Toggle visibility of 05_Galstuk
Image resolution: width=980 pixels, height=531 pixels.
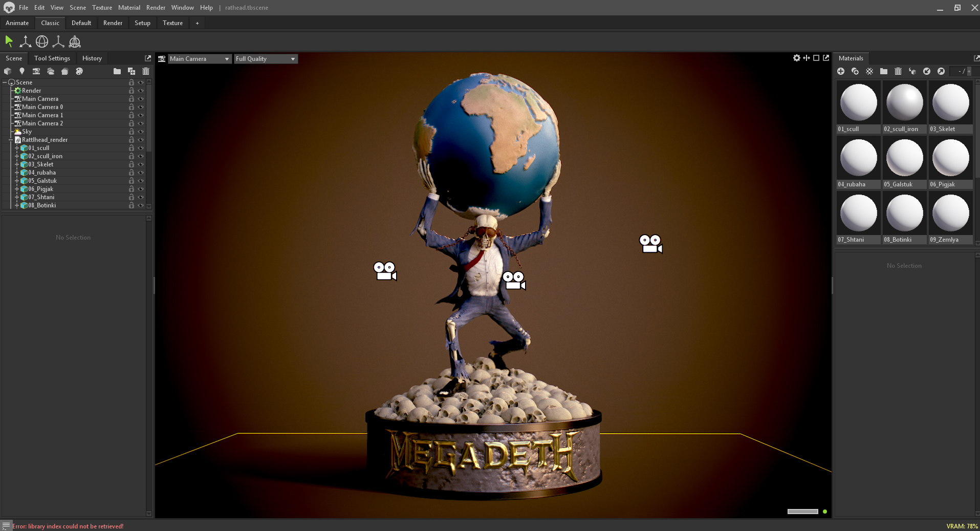[x=141, y=181]
